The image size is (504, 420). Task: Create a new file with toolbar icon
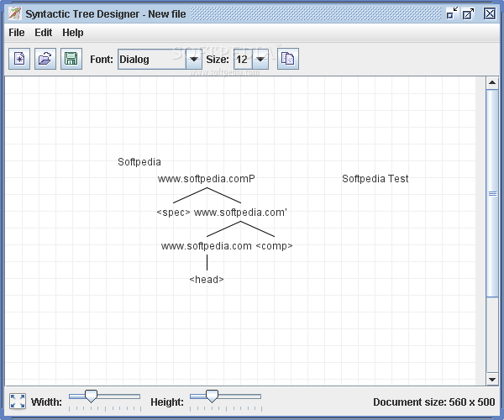(19, 59)
